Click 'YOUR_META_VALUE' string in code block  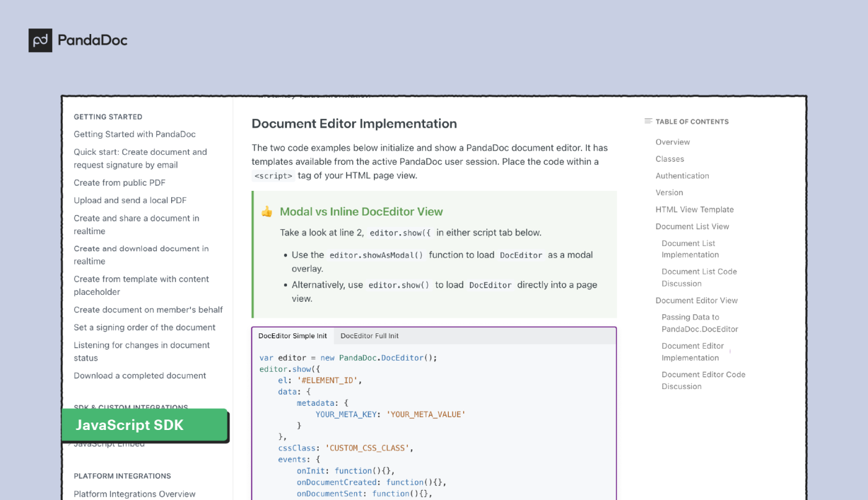[x=426, y=414]
